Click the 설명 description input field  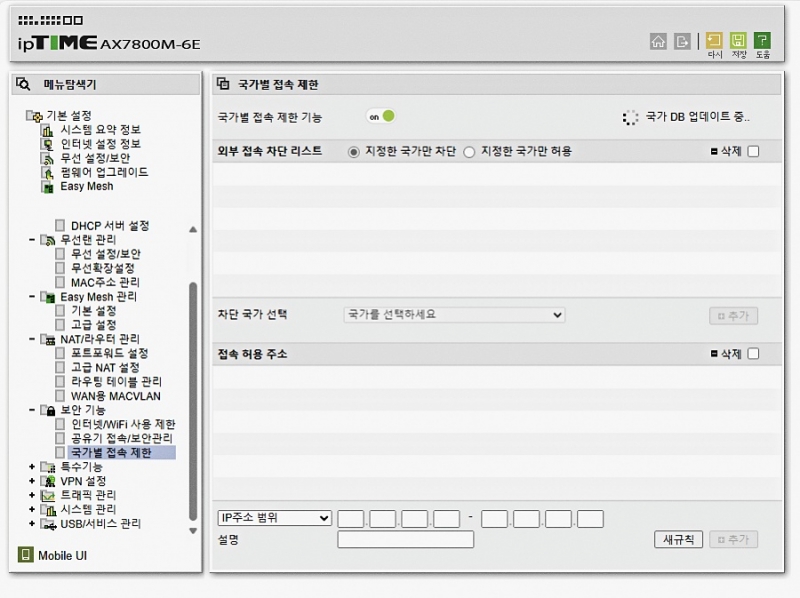pyautogui.click(x=405, y=540)
